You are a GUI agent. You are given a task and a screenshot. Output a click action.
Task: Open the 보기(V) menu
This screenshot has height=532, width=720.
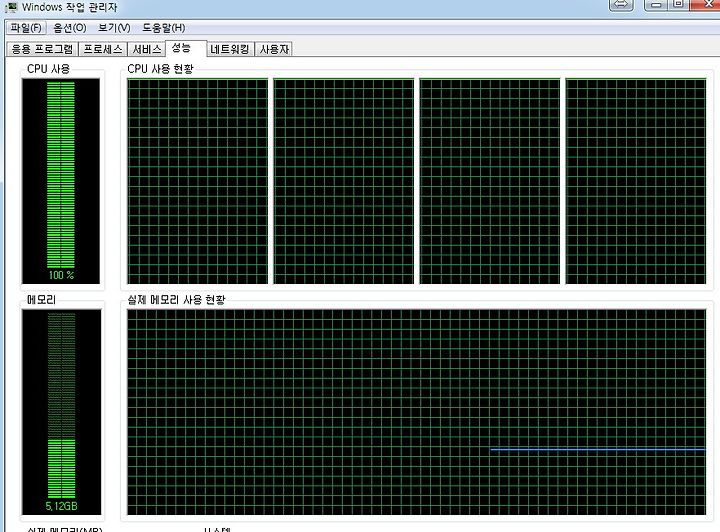(x=114, y=28)
